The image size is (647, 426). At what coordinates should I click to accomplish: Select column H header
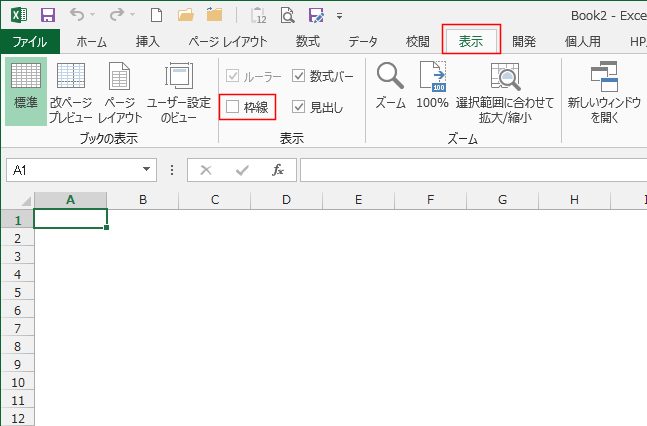point(574,200)
